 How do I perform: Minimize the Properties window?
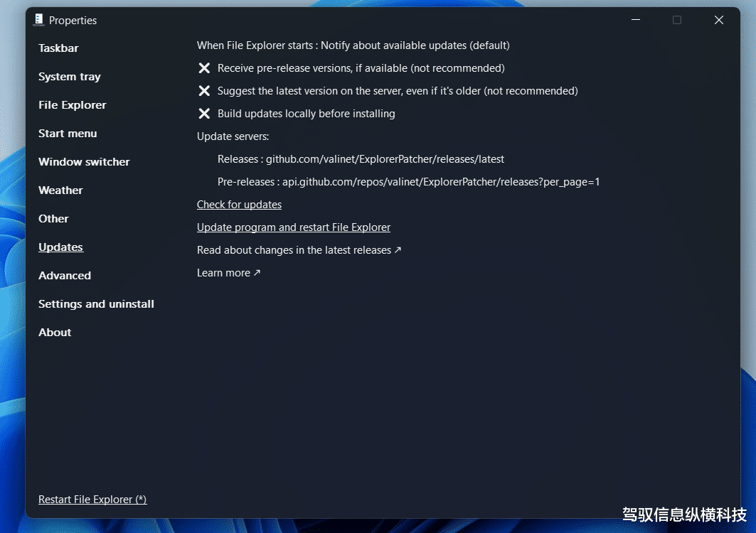tap(636, 20)
